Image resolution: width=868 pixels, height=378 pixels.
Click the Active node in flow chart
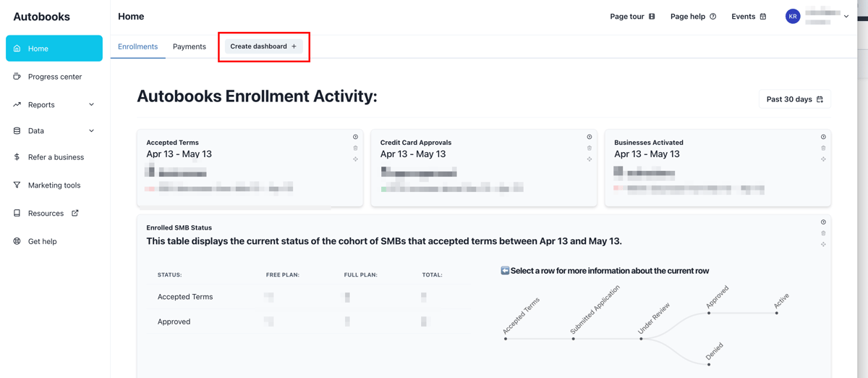tap(777, 313)
